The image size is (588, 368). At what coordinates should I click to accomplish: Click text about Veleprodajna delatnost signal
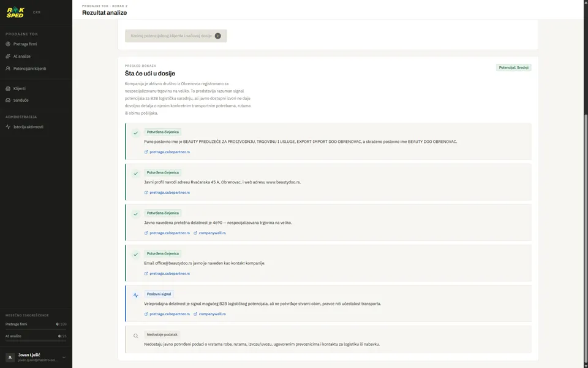[263, 304]
